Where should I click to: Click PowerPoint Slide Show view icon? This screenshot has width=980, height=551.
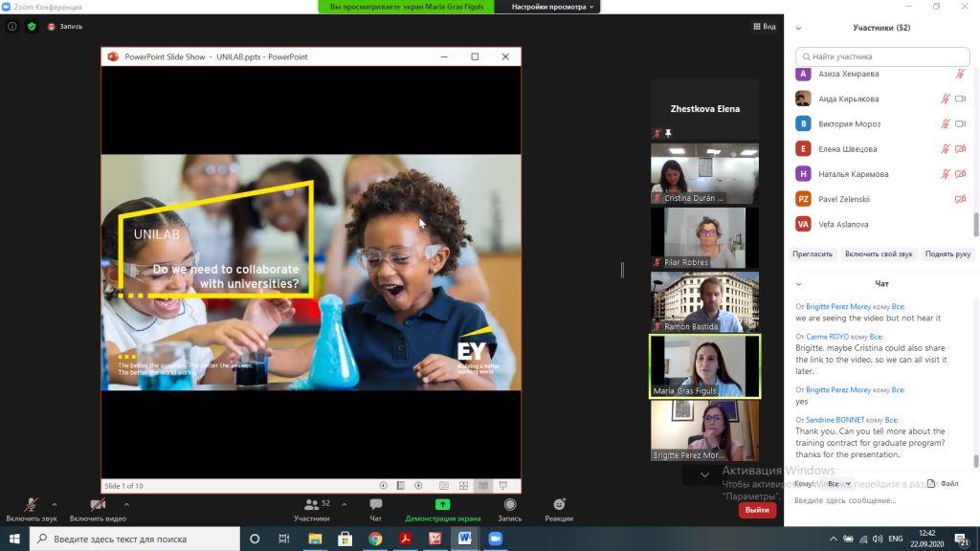(x=503, y=485)
